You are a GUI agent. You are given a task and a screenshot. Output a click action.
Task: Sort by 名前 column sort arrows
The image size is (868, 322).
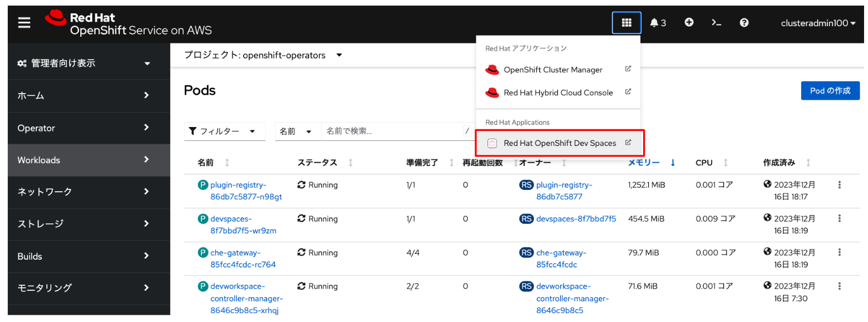tap(226, 163)
